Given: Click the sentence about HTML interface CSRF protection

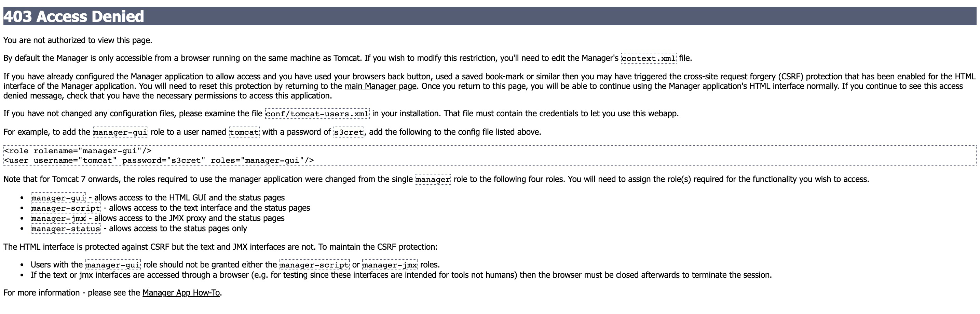Looking at the screenshot, I should pyautogui.click(x=220, y=247).
